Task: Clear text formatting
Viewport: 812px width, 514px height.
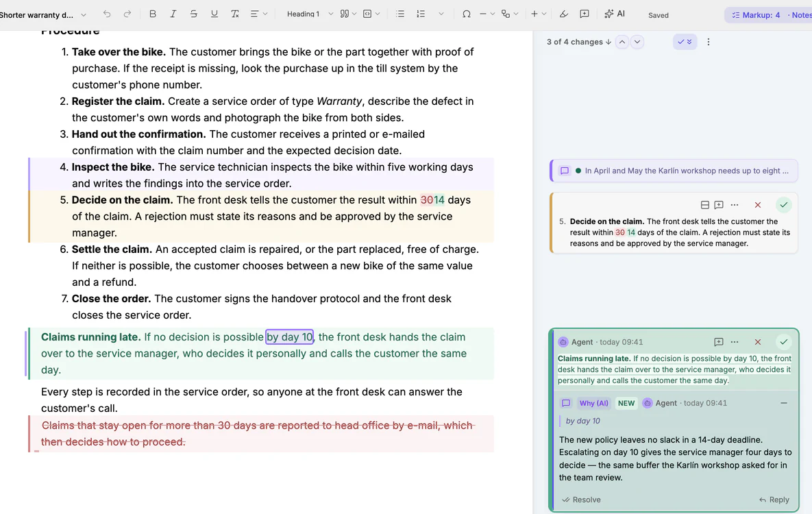Action: [x=234, y=14]
